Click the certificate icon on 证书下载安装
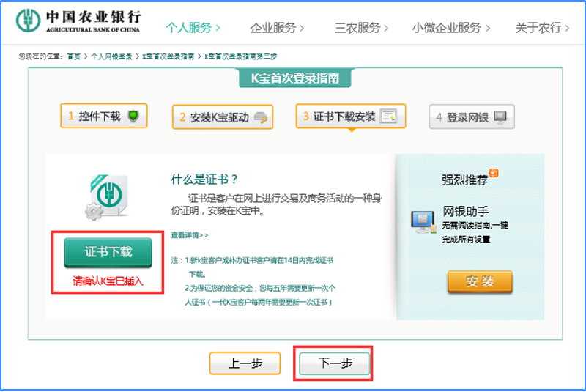 [388, 117]
